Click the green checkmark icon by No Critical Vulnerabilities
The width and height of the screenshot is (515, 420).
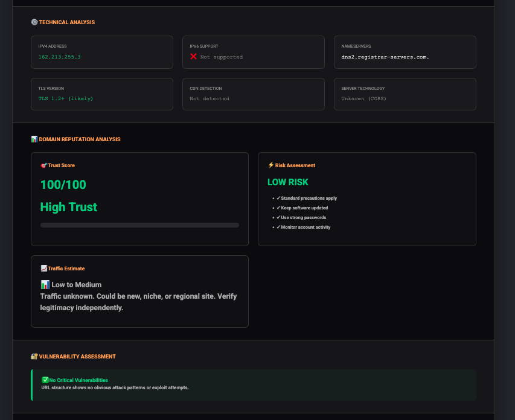point(45,380)
